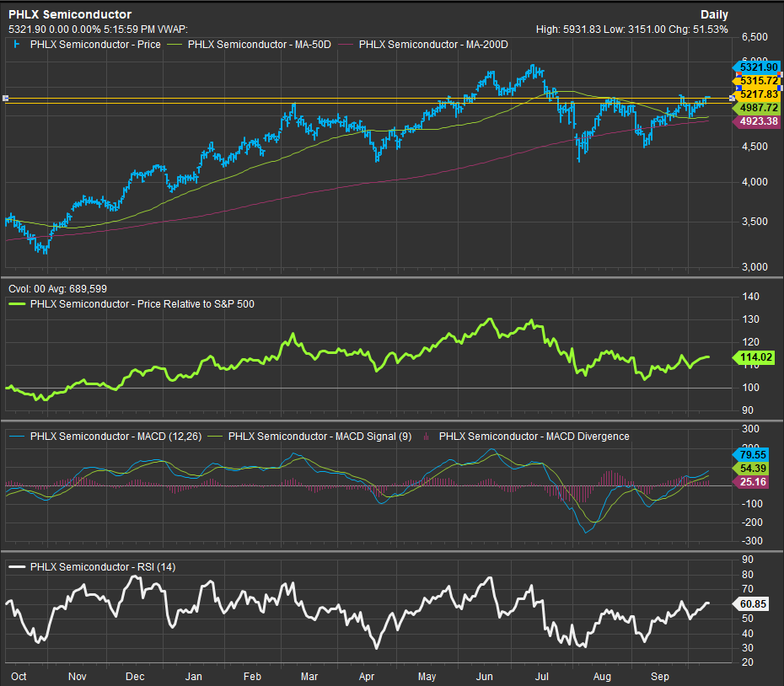
Task: Click the 30 RSI axis label
Action: click(748, 648)
